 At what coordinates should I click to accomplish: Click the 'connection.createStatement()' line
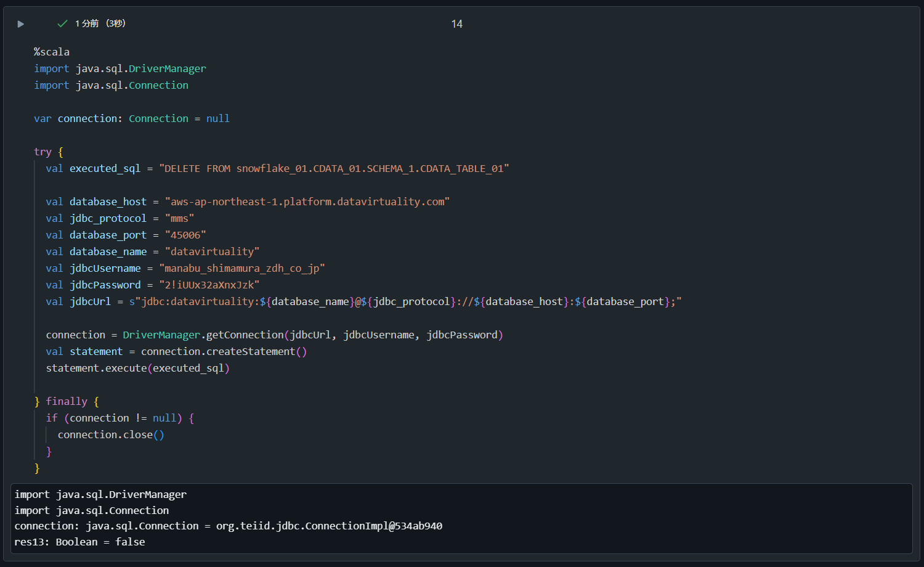tap(176, 351)
